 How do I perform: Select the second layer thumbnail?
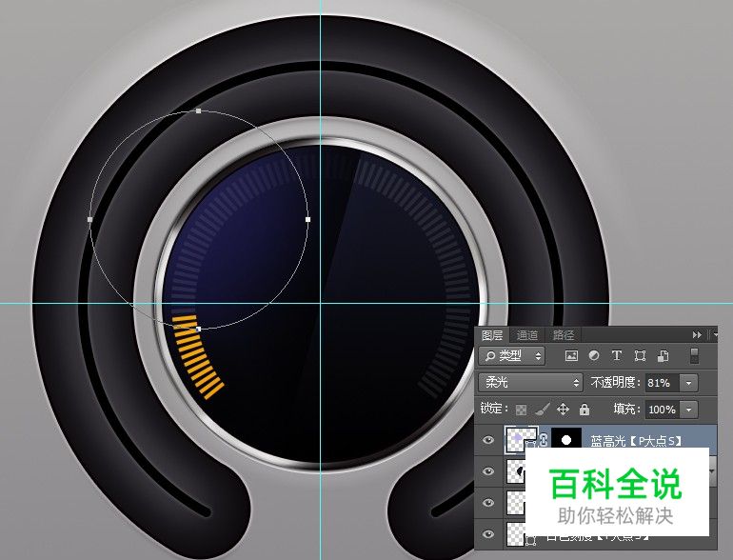click(516, 471)
